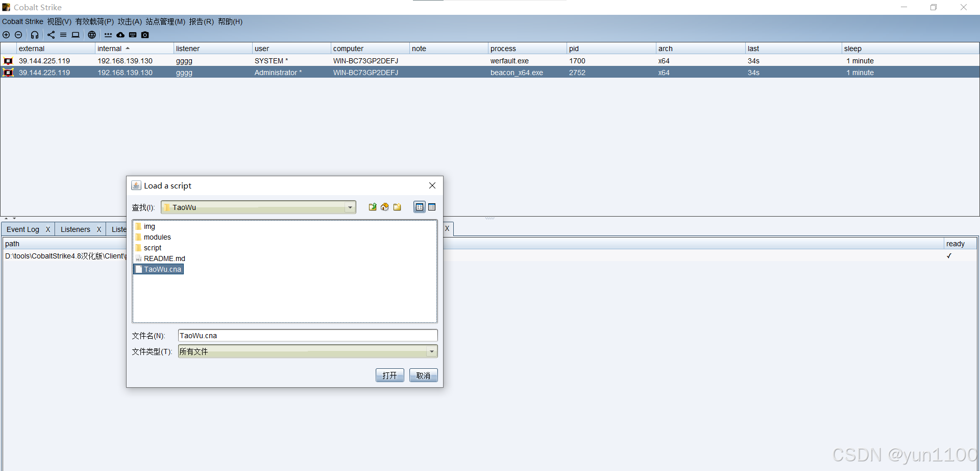Open the 站点管理(M) menu
Image resolution: width=980 pixels, height=471 pixels.
[x=165, y=21]
